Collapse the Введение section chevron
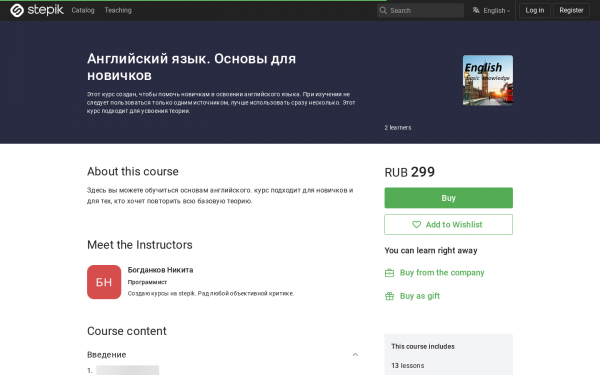 click(x=355, y=355)
